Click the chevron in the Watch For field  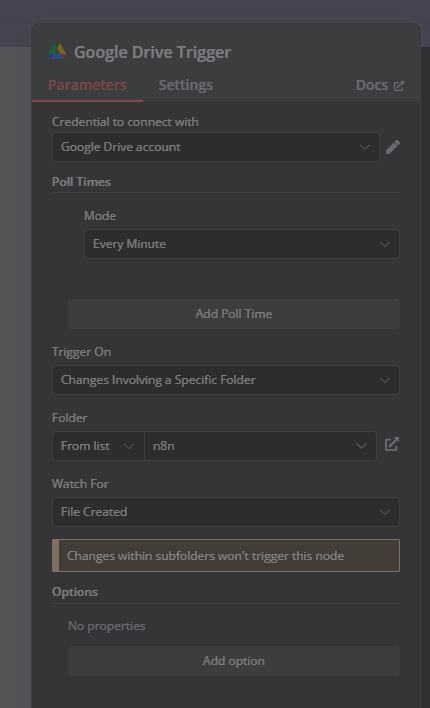click(x=385, y=512)
